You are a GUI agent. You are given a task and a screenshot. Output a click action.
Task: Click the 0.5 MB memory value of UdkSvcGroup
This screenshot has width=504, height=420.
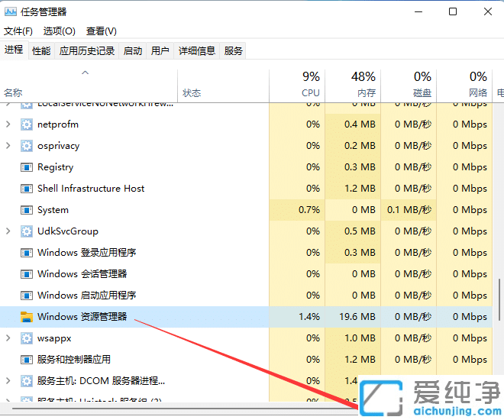(360, 231)
